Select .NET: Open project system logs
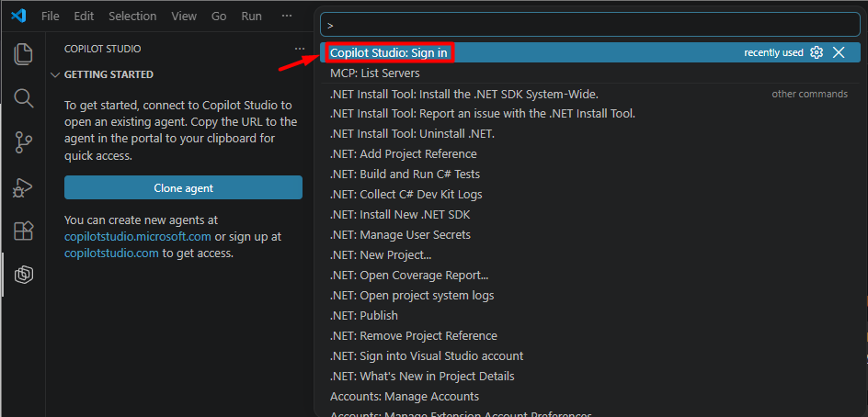868x417 pixels. coord(590,296)
